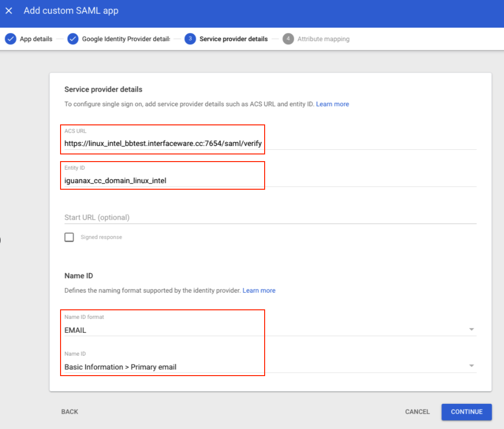Click the step 4 number circle
The image size is (504, 429).
[288, 39]
